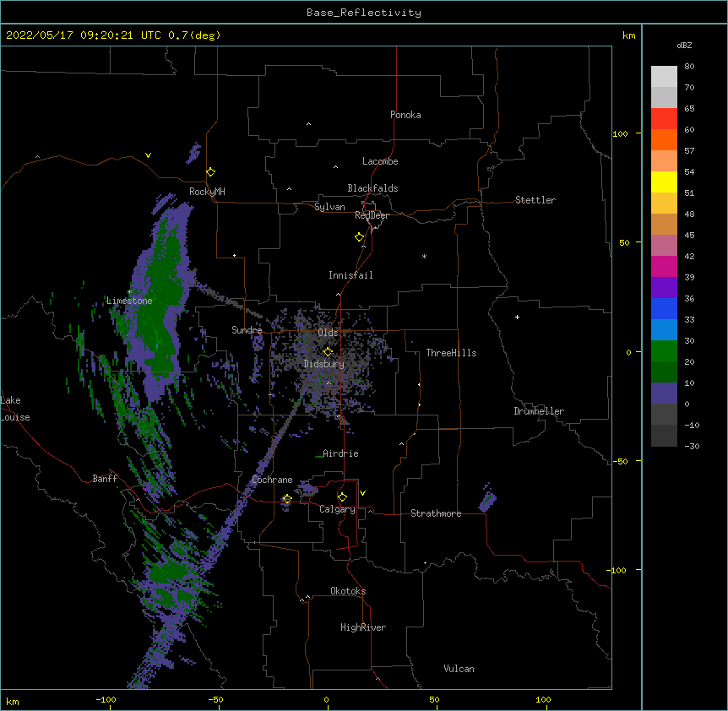Select the light blue swatch between 33 and 30 dBZ
This screenshot has height=711, width=728.
point(664,330)
